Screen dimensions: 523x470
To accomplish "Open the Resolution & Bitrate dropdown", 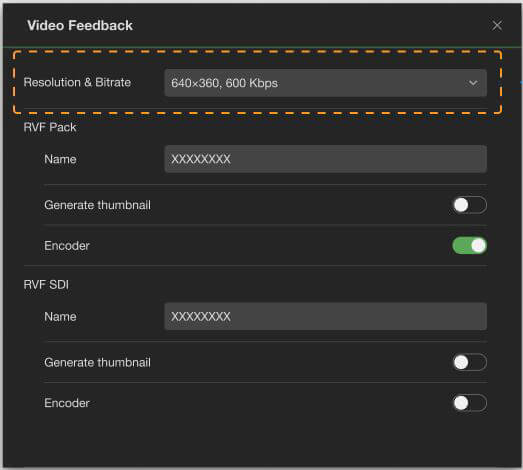I will 326,83.
